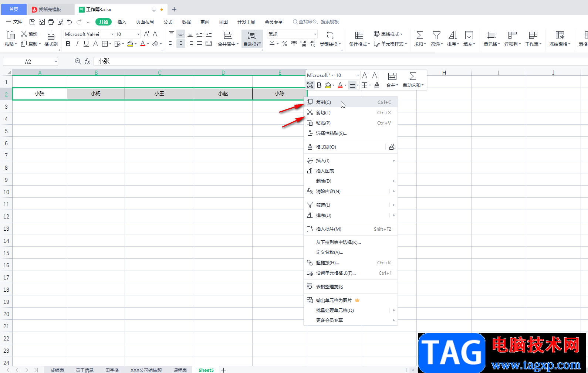Screen dimensions: 588x373
Task: Expand the Merge and Center (合并居中) dropdown arrow
Action: (238, 44)
